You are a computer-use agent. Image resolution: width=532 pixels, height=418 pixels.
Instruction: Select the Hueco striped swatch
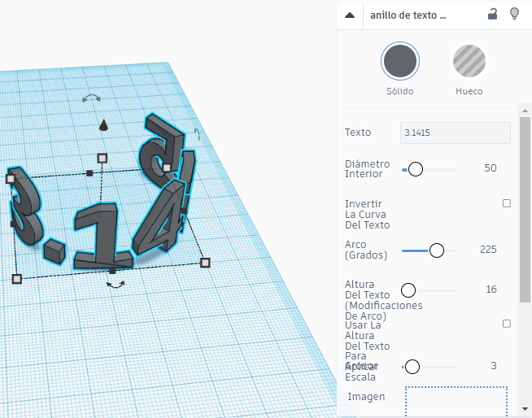click(x=469, y=61)
